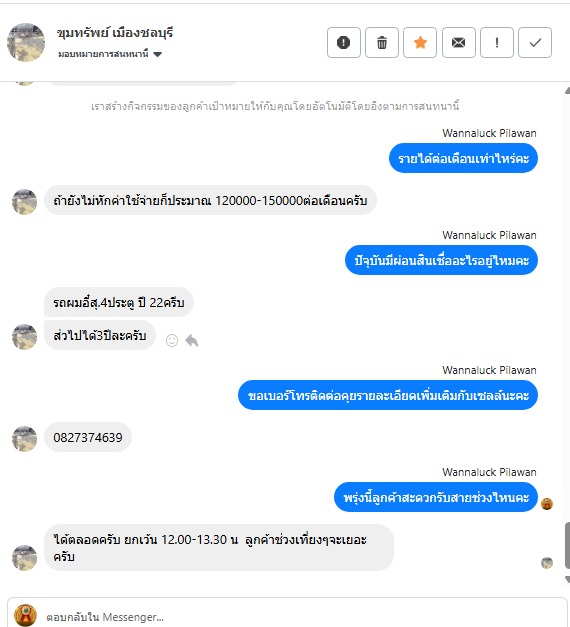The image size is (570, 627).
Task: Click the customer name ขุมทรัพย์ เมืองชลบุรี
Action: pos(115,33)
